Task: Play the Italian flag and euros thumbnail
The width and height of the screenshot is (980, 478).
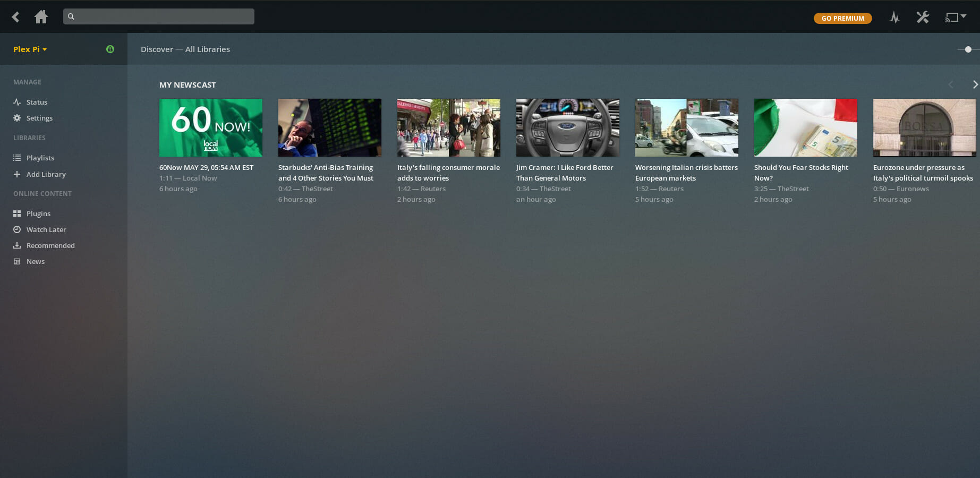Action: click(x=806, y=127)
